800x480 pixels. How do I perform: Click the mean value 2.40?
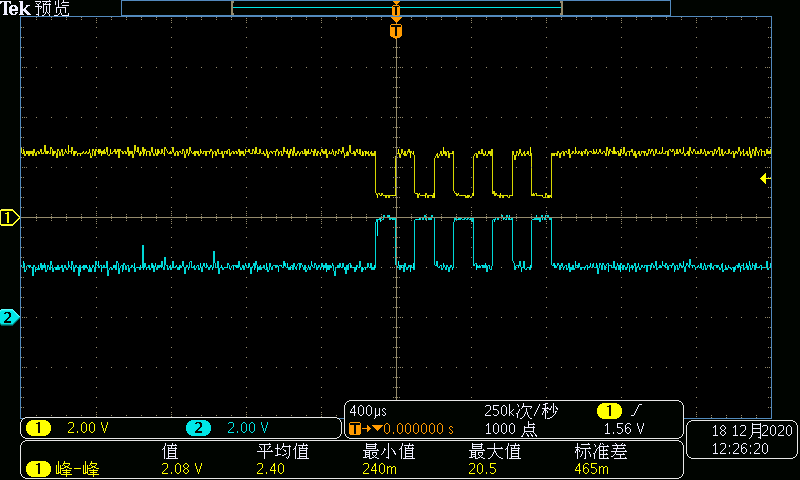pyautogui.click(x=270, y=469)
